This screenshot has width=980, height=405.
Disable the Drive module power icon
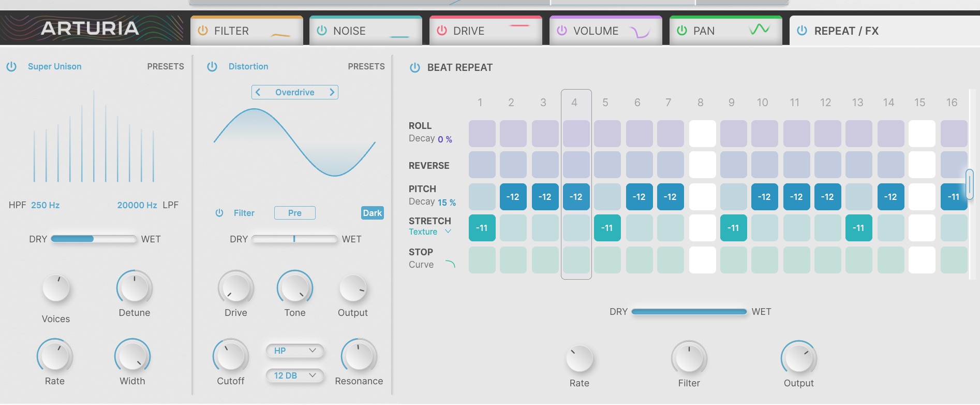point(441,31)
